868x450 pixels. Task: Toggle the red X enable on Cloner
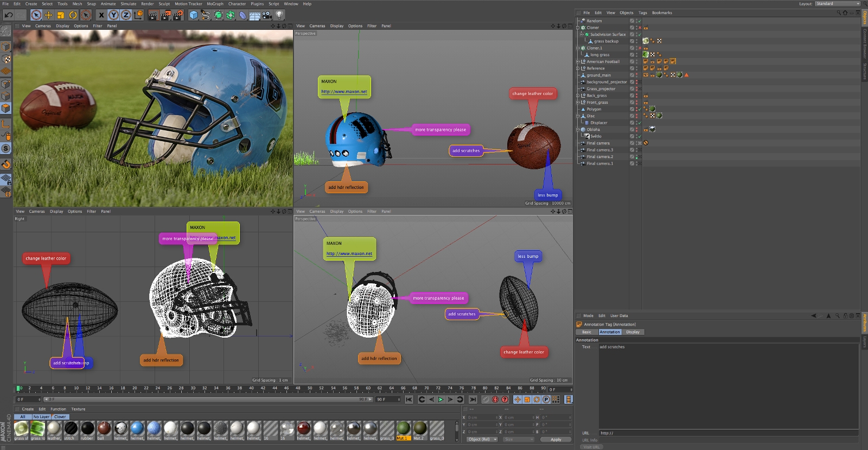[x=640, y=28]
